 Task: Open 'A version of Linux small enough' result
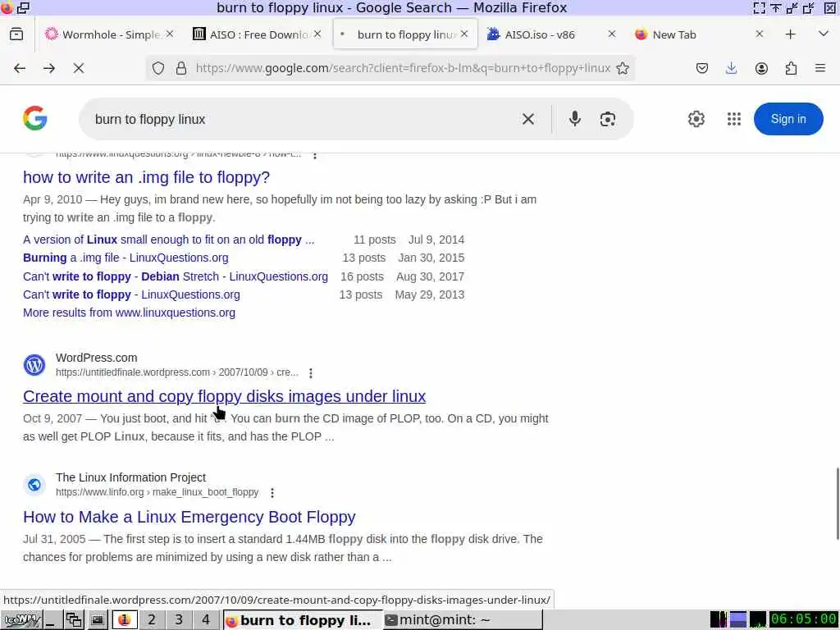coord(169,240)
